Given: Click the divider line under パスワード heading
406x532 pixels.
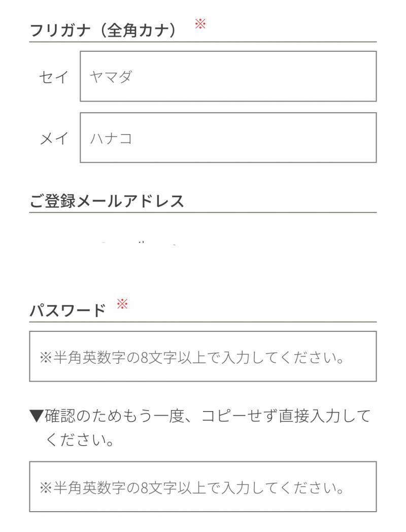Looking at the screenshot, I should tap(202, 322).
